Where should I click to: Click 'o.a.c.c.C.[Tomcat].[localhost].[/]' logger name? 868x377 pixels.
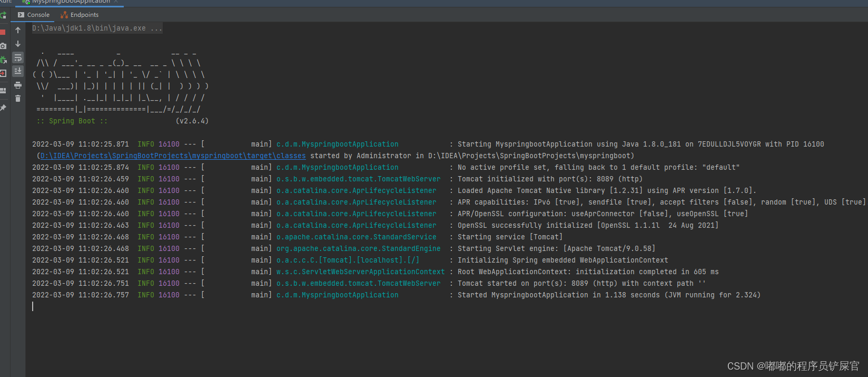(348, 260)
